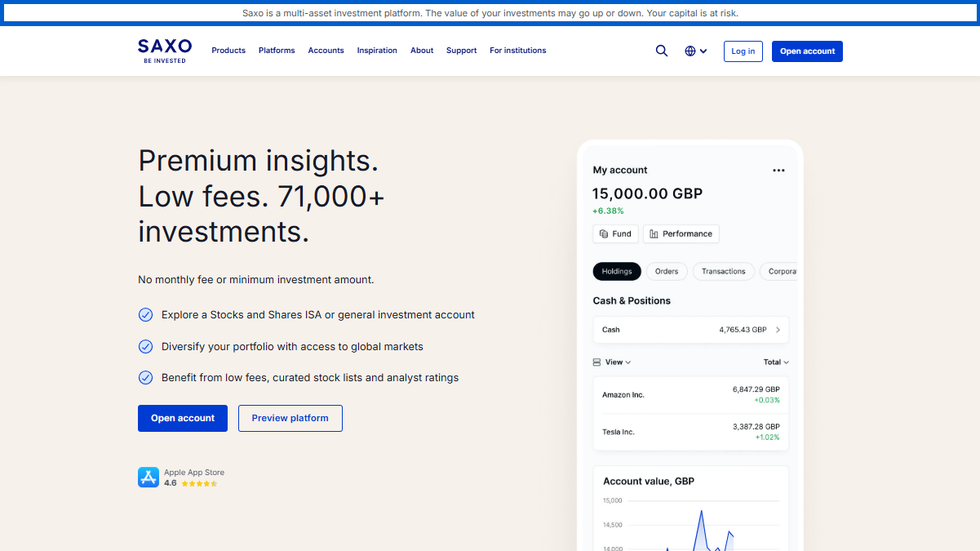Select the Amazon Inc. position row
This screenshot has height=551, width=980.
point(690,395)
